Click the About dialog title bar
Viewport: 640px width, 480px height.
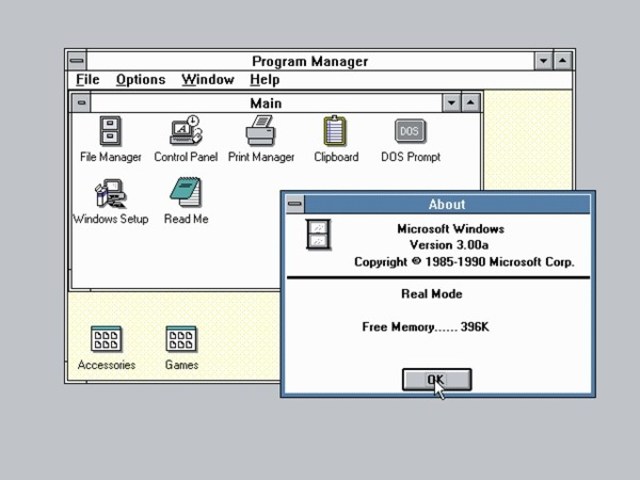(447, 204)
